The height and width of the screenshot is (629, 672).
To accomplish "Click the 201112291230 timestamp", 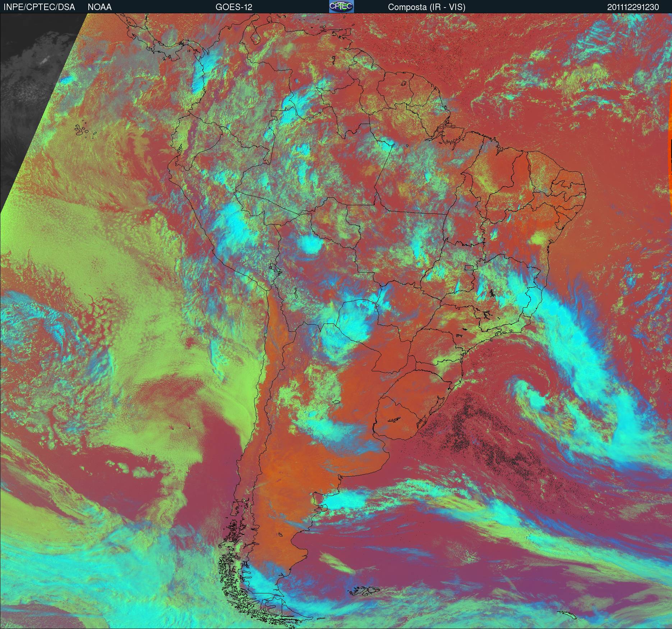I will tap(633, 7).
